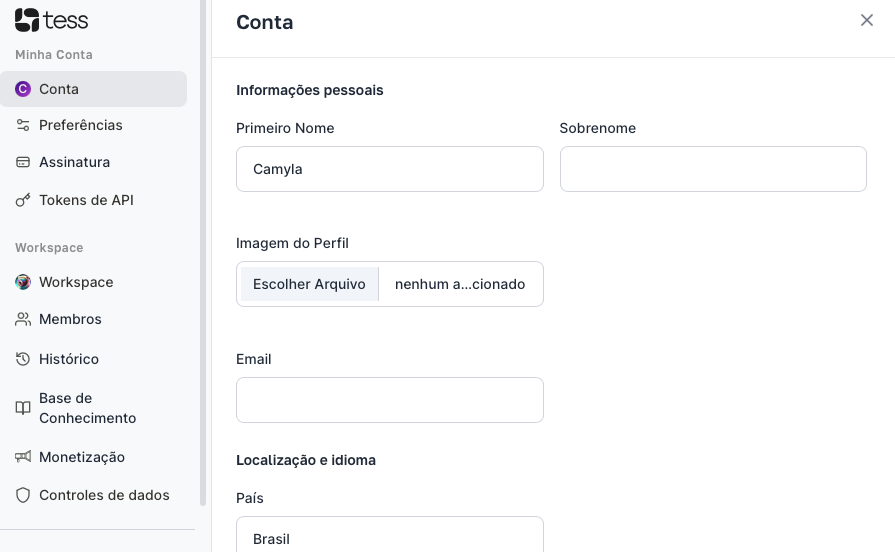The image size is (895, 552).
Task: Click the Assinatura card icon
Action: (x=23, y=162)
